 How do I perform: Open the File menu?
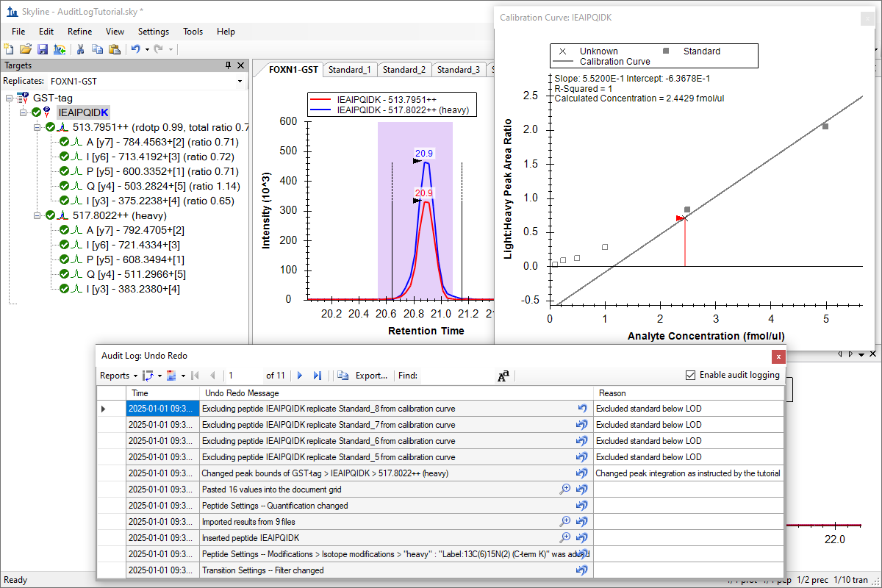[18, 32]
